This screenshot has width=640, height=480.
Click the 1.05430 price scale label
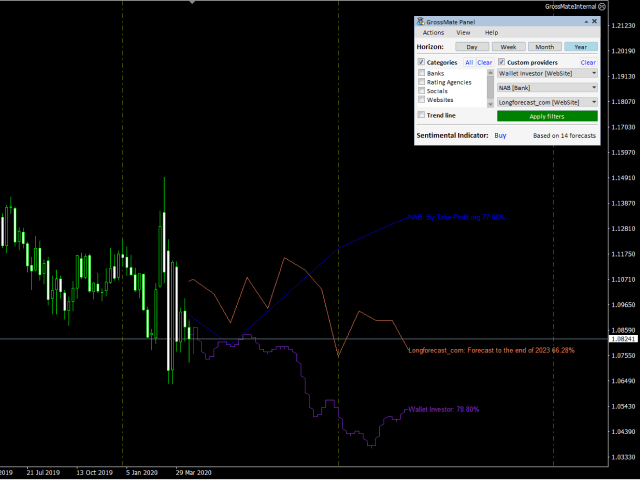pos(623,407)
